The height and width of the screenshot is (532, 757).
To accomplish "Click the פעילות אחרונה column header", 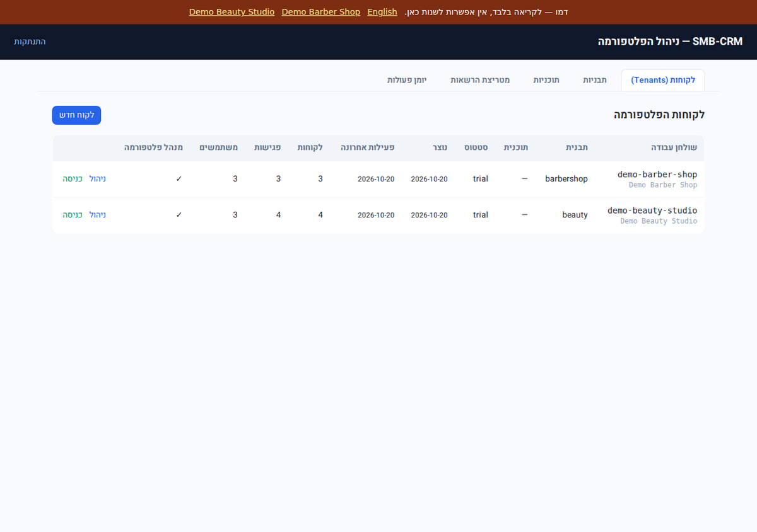I will click(x=368, y=147).
